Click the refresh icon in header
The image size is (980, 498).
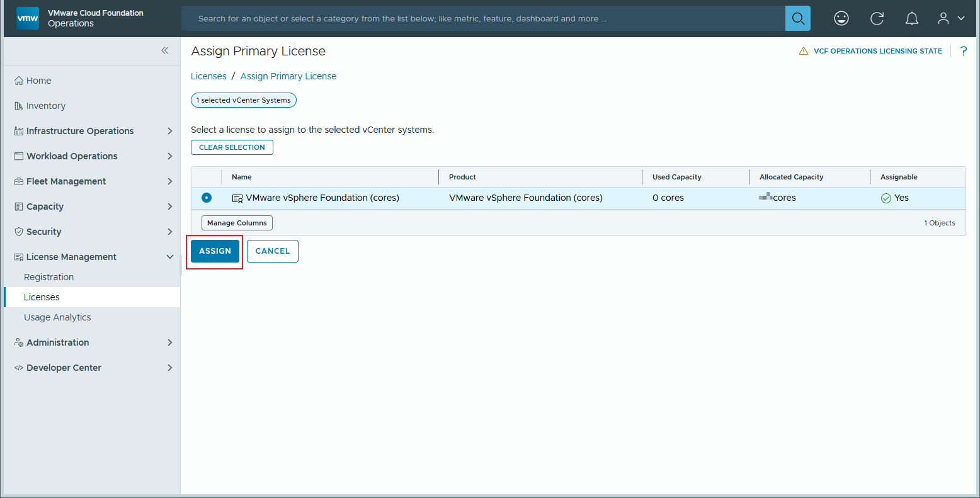click(x=877, y=18)
